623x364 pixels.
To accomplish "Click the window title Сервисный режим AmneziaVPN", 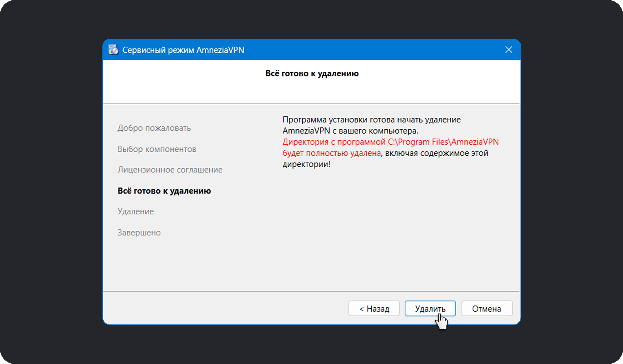I will [183, 50].
